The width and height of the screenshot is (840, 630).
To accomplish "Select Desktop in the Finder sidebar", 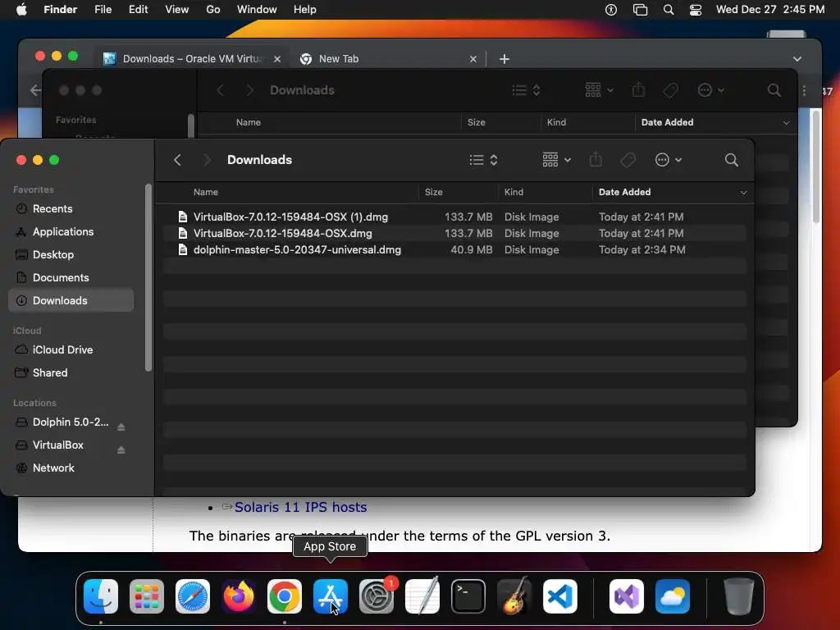I will click(x=71, y=255).
